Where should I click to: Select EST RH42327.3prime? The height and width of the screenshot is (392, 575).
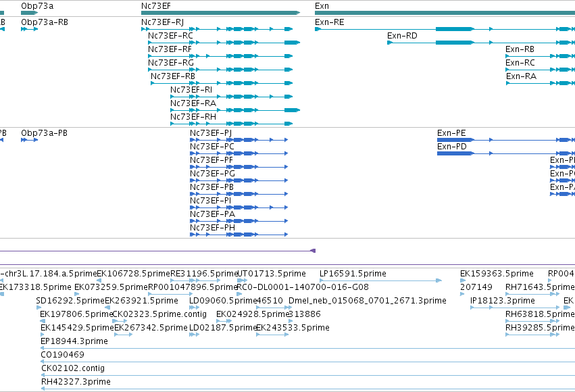click(76, 383)
